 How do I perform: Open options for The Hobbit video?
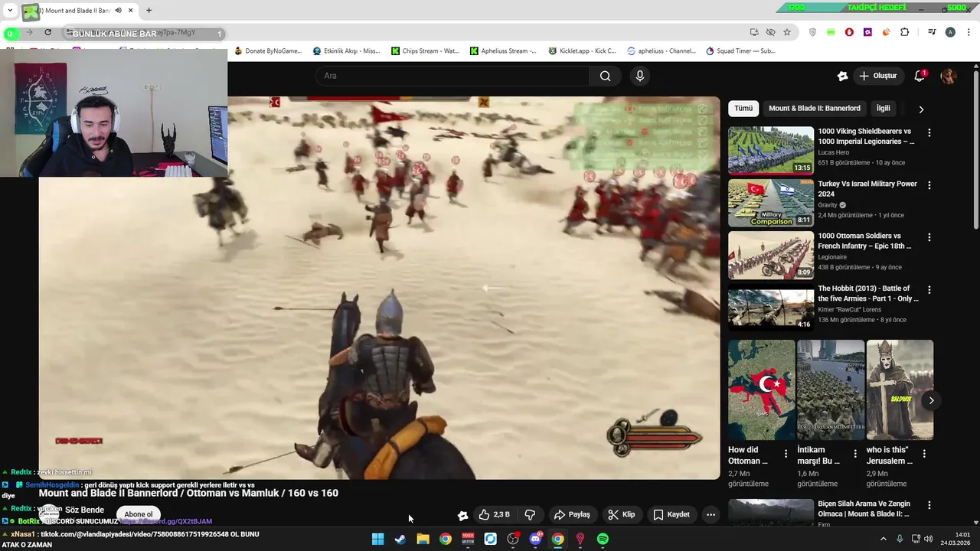tap(929, 290)
